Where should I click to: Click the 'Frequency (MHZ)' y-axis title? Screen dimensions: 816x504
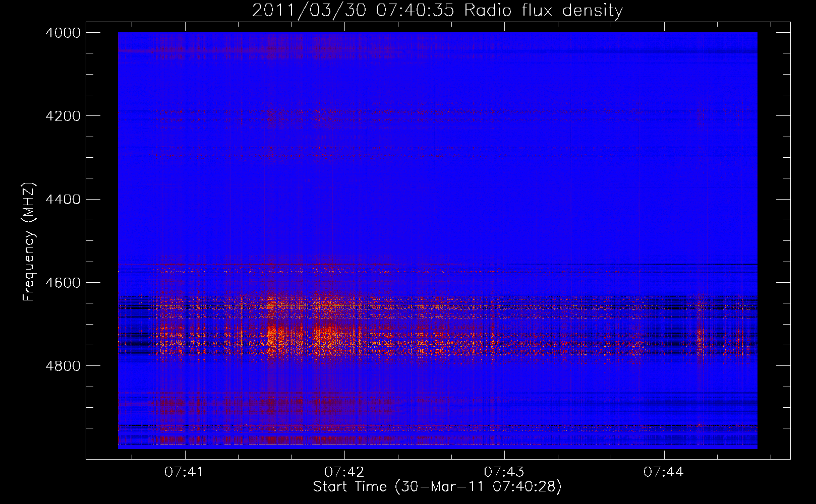(x=29, y=242)
